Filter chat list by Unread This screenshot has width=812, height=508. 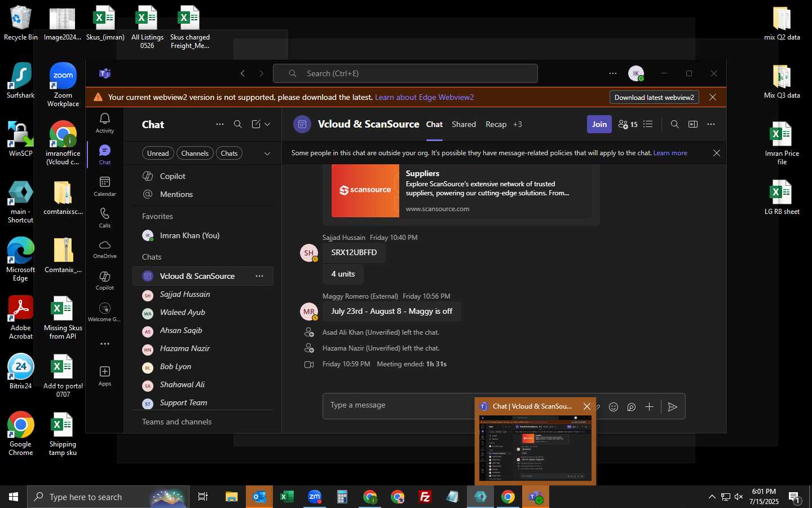tap(158, 154)
